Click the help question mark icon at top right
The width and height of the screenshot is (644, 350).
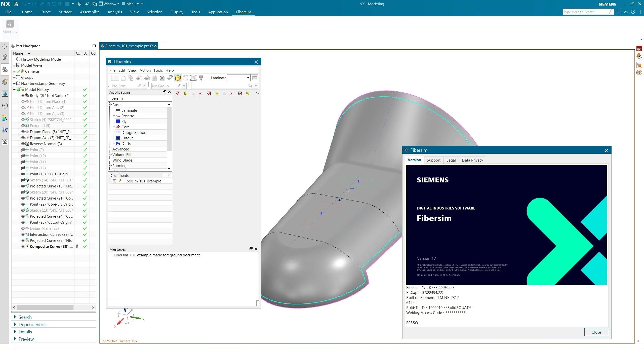coord(633,12)
